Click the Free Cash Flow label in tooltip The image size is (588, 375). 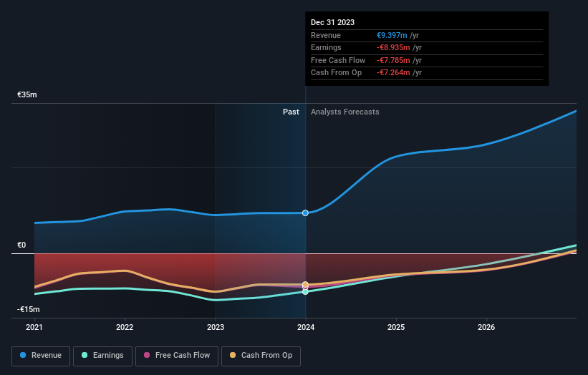tap(338, 60)
